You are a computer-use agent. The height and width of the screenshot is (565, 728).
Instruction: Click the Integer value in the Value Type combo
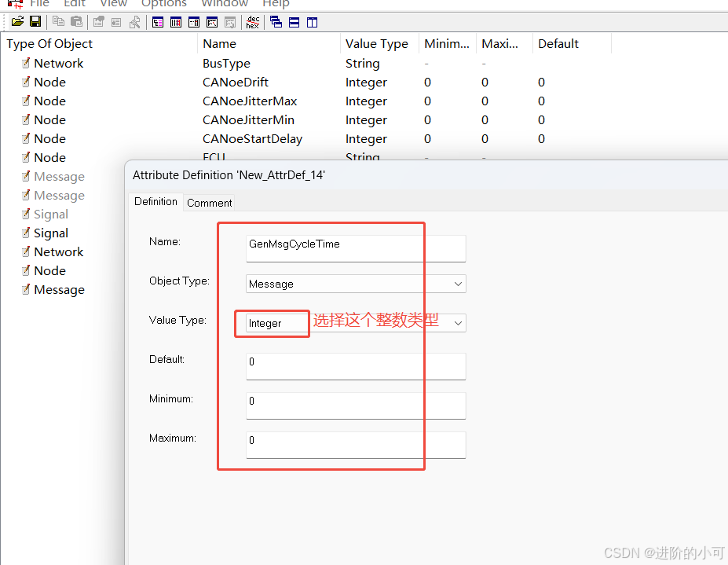click(265, 324)
